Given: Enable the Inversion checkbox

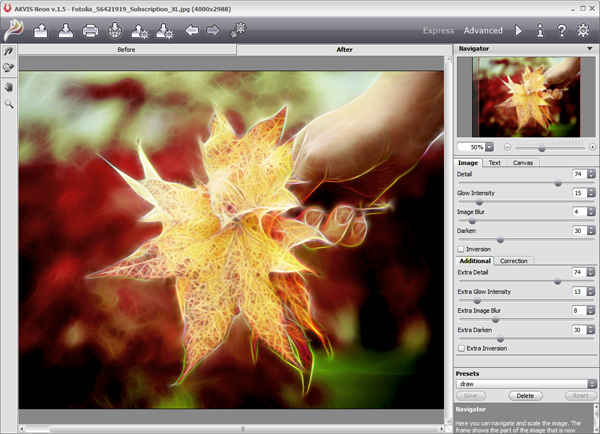Looking at the screenshot, I should click(x=461, y=249).
